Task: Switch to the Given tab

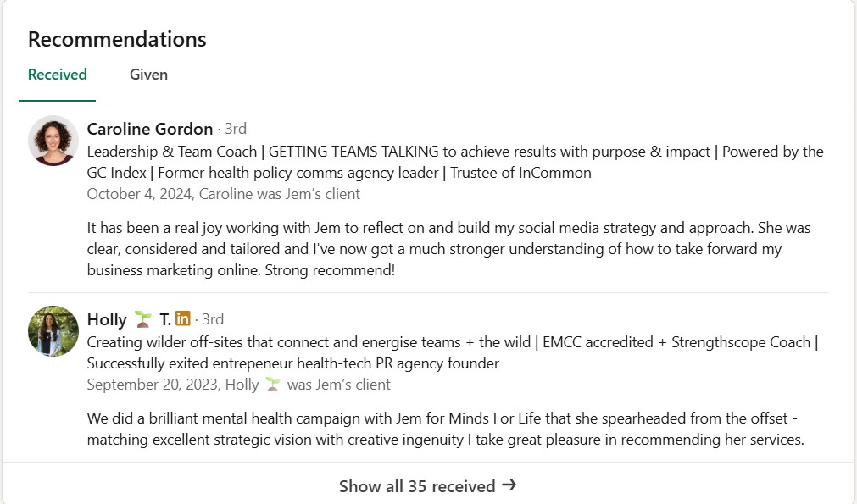Action: (x=148, y=75)
